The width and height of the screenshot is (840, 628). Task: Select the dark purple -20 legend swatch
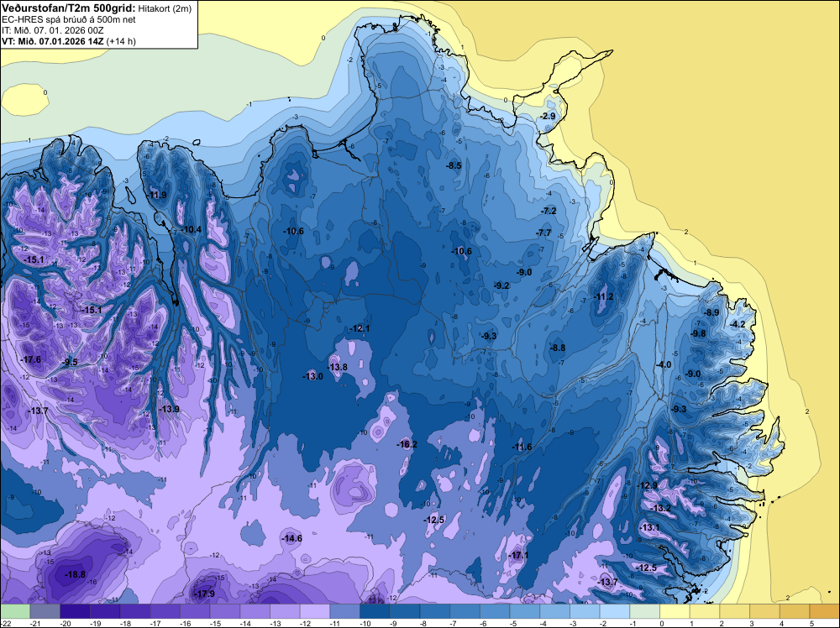(x=75, y=611)
